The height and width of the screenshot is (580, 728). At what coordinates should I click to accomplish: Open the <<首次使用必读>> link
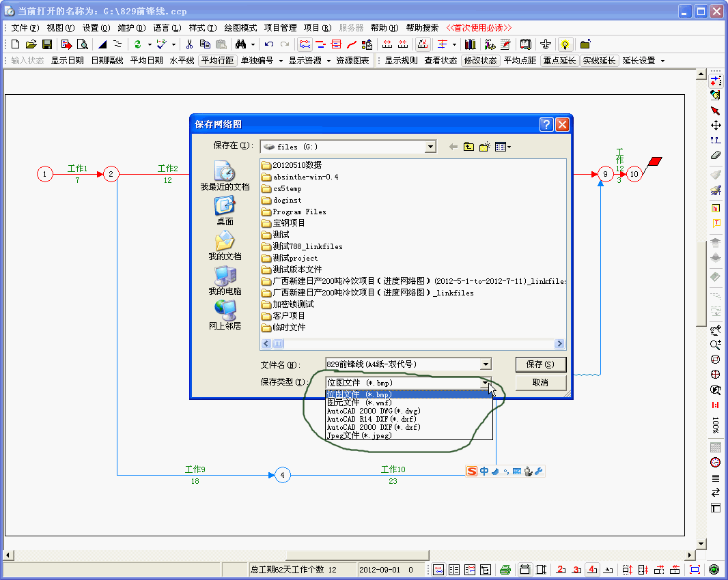point(479,28)
